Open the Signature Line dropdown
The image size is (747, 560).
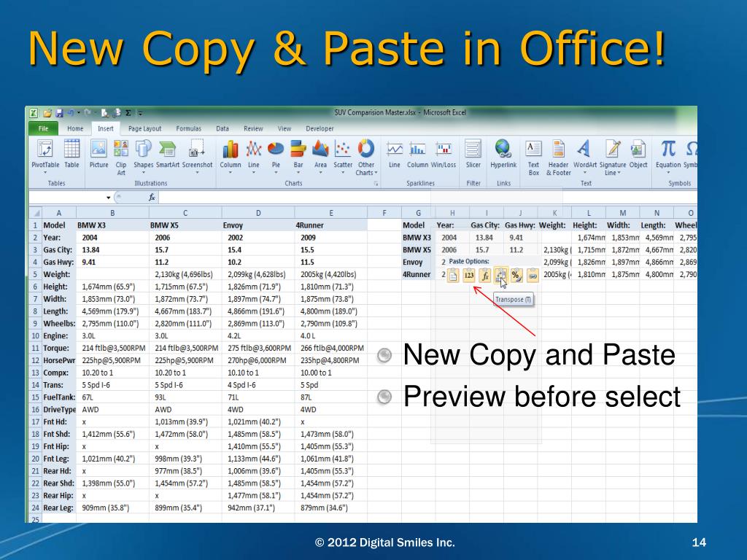pos(619,173)
